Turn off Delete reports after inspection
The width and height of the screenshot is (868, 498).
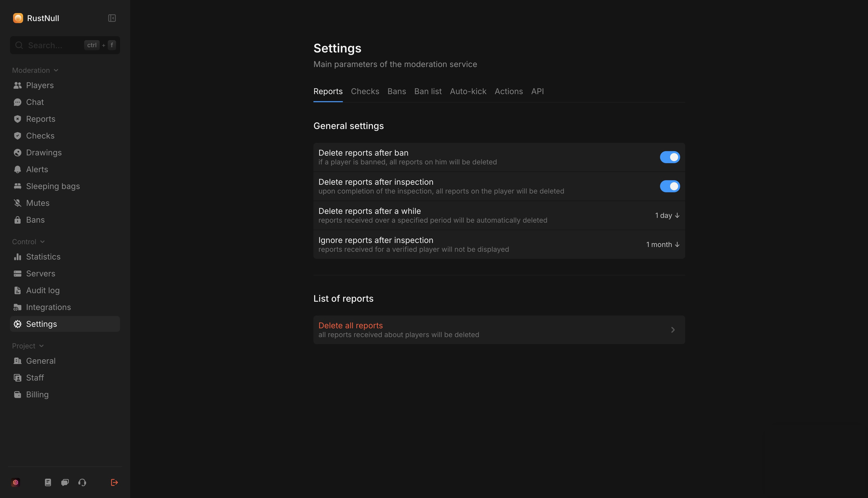(670, 186)
